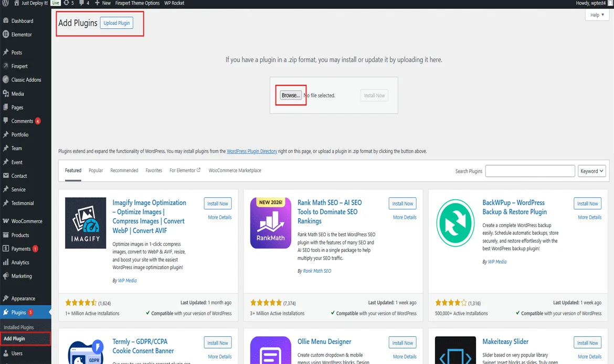
Task: Click the WooCommerce logo icon
Action: (6, 221)
